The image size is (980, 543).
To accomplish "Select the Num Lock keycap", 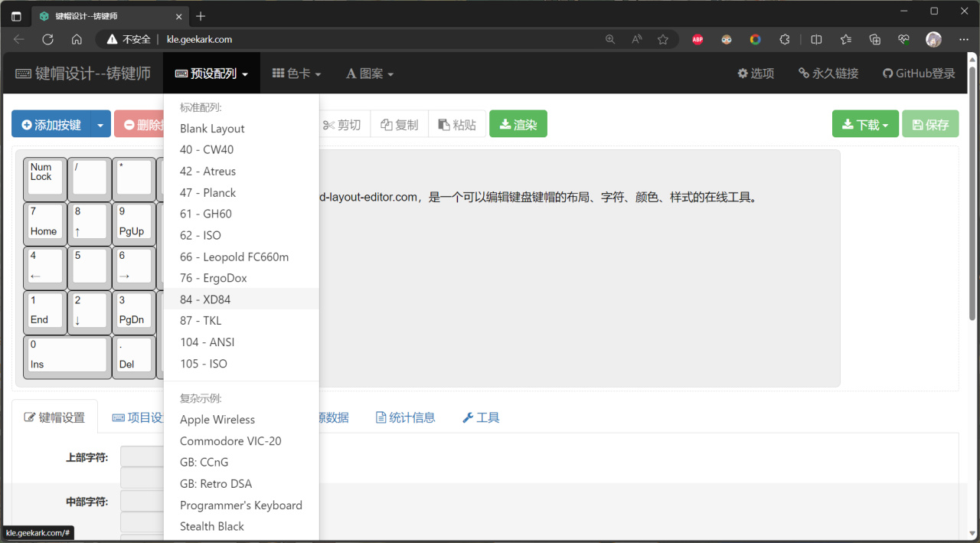I will coord(44,179).
